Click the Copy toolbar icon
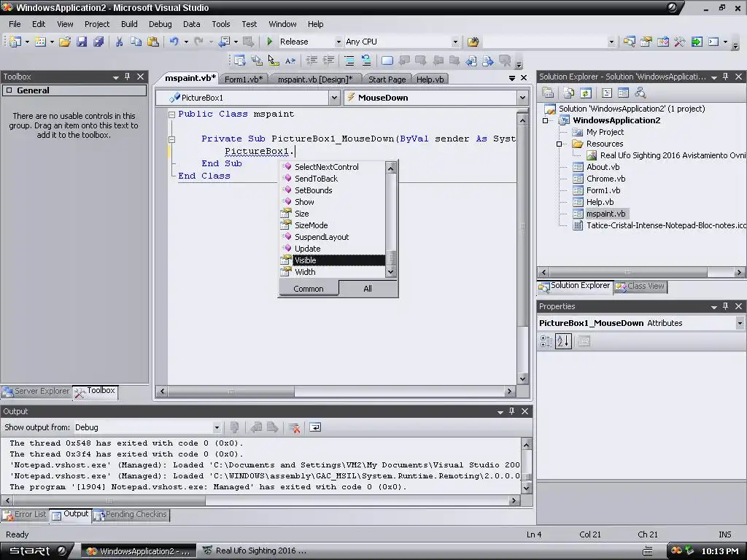Viewport: 747px width, 560px height. 136,42
